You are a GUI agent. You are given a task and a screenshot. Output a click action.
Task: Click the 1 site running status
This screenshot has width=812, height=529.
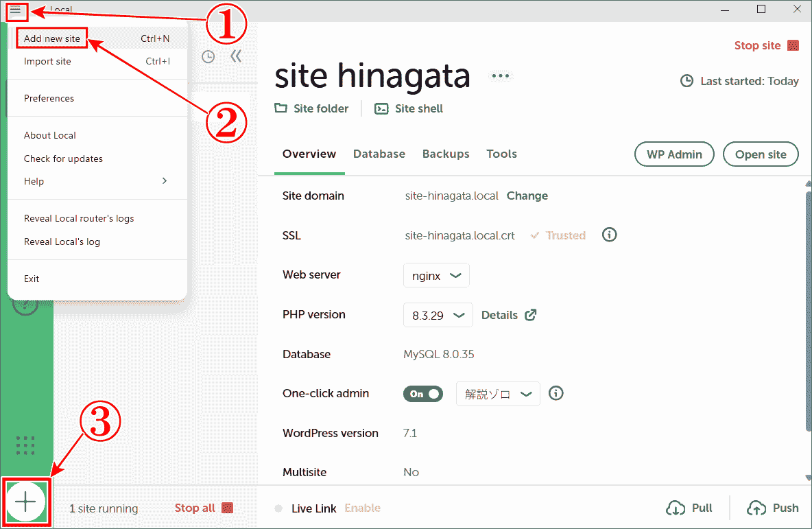104,508
